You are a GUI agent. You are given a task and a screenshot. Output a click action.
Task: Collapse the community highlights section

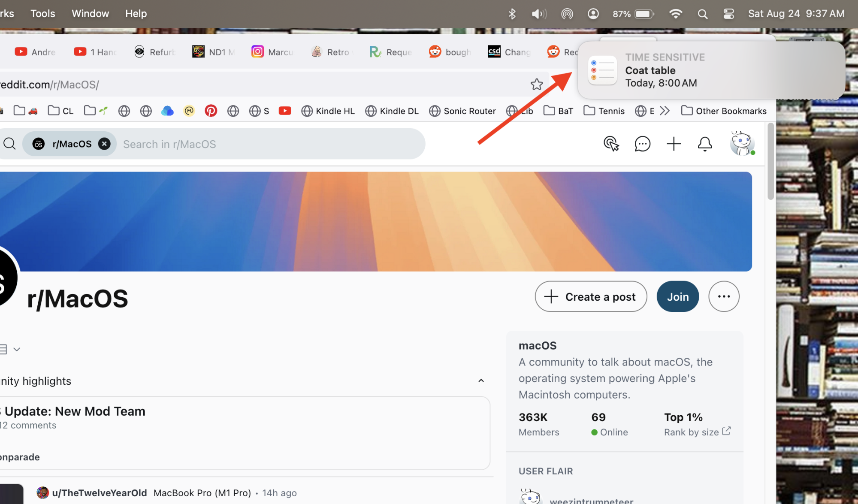click(481, 381)
